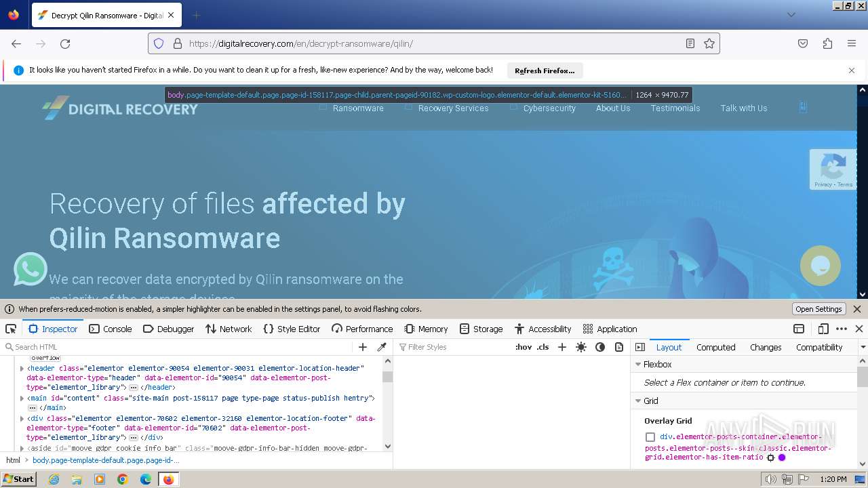
Task: Toggle light color scheme simulation
Action: pos(581,347)
